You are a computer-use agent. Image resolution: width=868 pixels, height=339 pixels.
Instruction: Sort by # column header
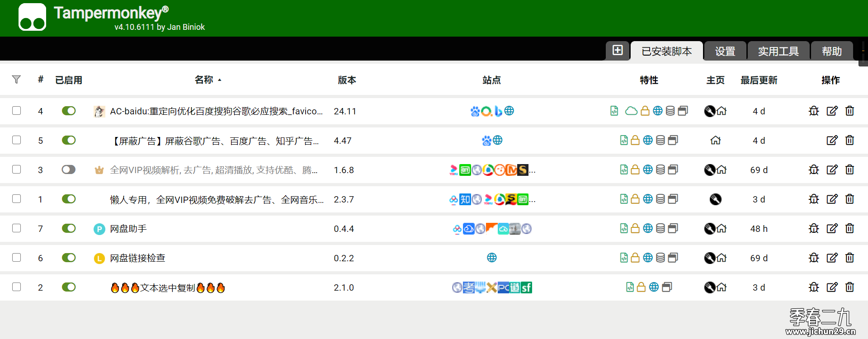click(40, 80)
